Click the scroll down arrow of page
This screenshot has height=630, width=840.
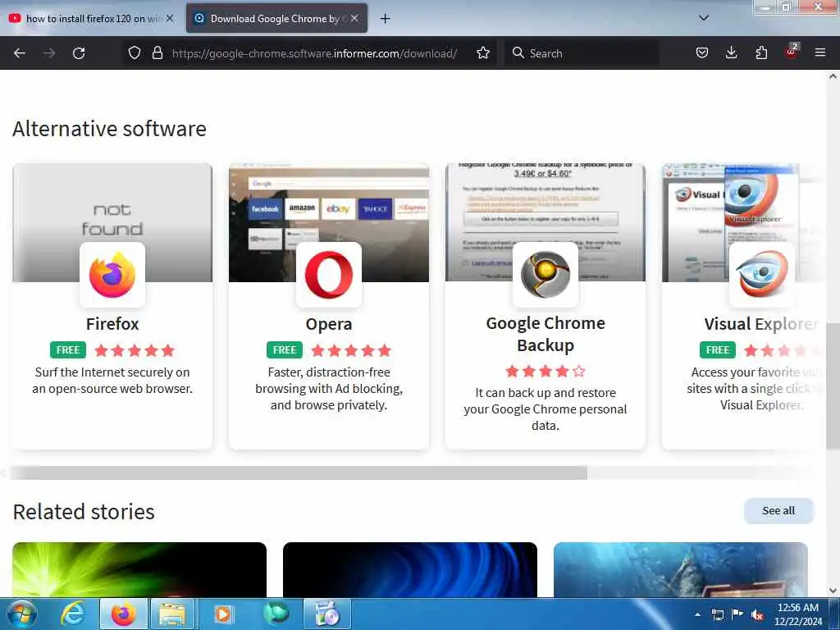pos(833,591)
